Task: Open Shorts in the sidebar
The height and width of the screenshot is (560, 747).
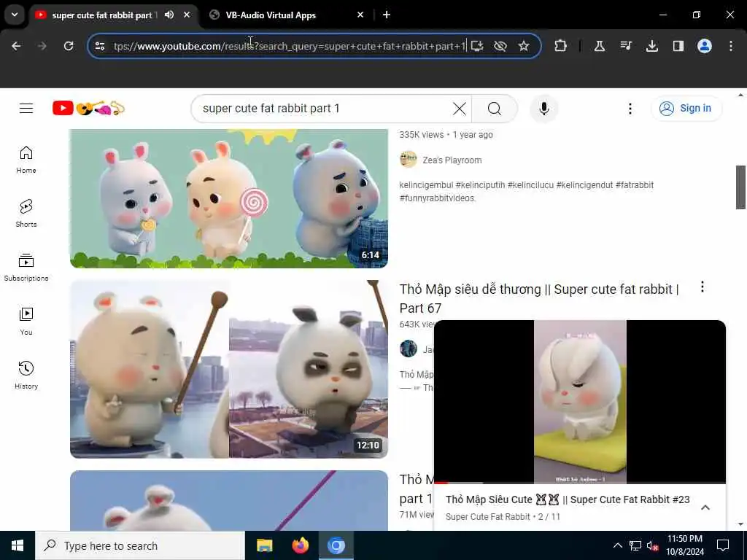Action: [26, 214]
